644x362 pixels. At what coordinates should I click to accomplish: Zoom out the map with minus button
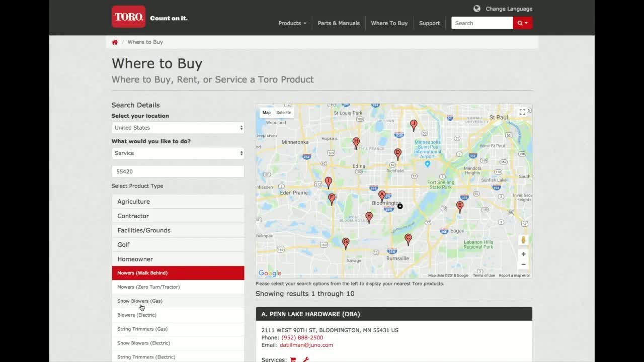(x=523, y=264)
